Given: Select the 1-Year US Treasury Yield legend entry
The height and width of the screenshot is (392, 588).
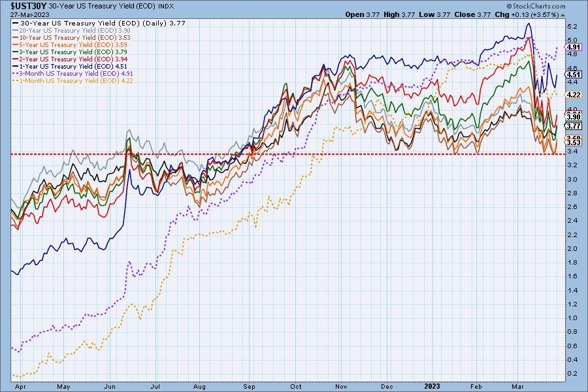Looking at the screenshot, I should tap(70, 66).
